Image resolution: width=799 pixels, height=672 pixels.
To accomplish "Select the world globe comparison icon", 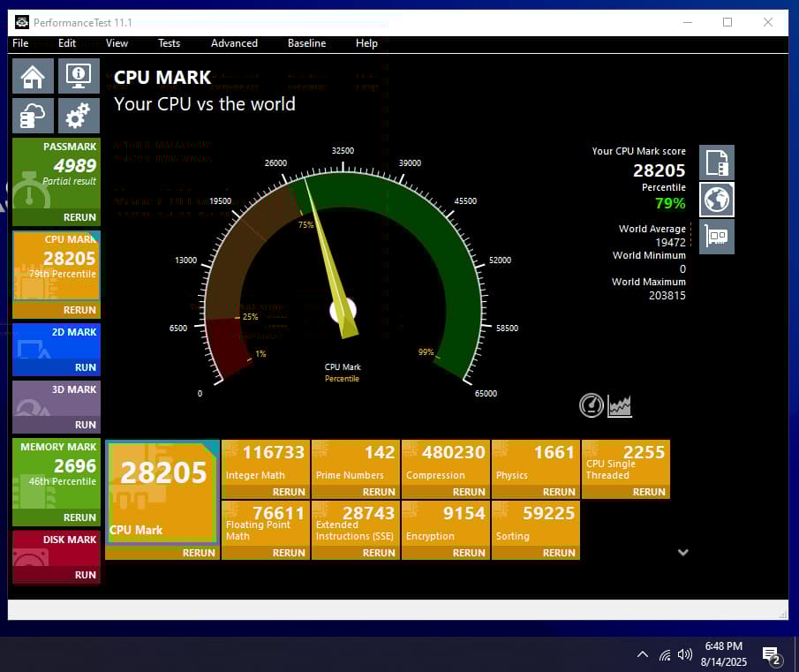I will click(x=716, y=200).
